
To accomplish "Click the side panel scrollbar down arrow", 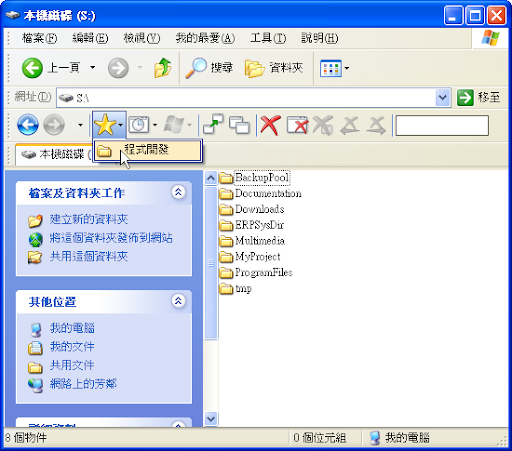I will (211, 419).
